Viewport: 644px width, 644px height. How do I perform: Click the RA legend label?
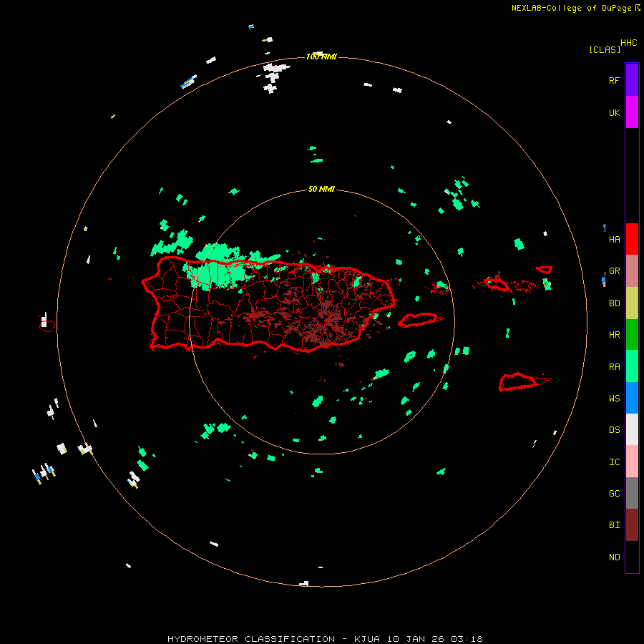click(x=614, y=367)
